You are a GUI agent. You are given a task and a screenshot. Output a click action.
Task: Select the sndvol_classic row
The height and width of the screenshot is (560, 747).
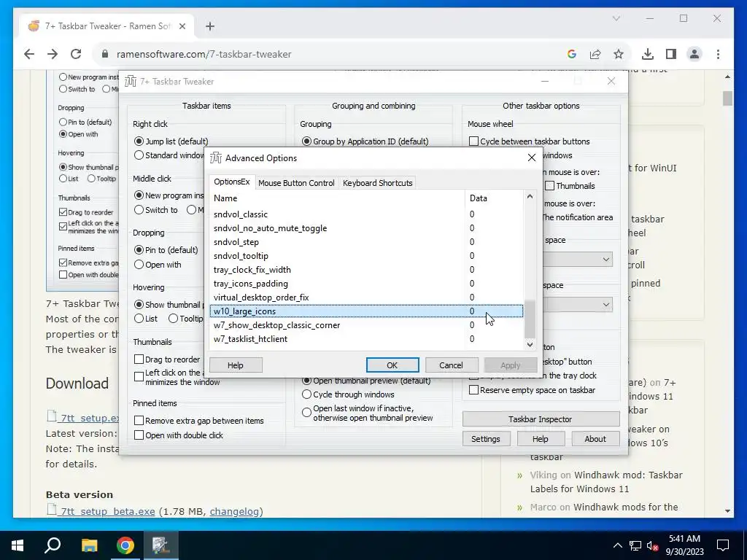click(x=366, y=214)
